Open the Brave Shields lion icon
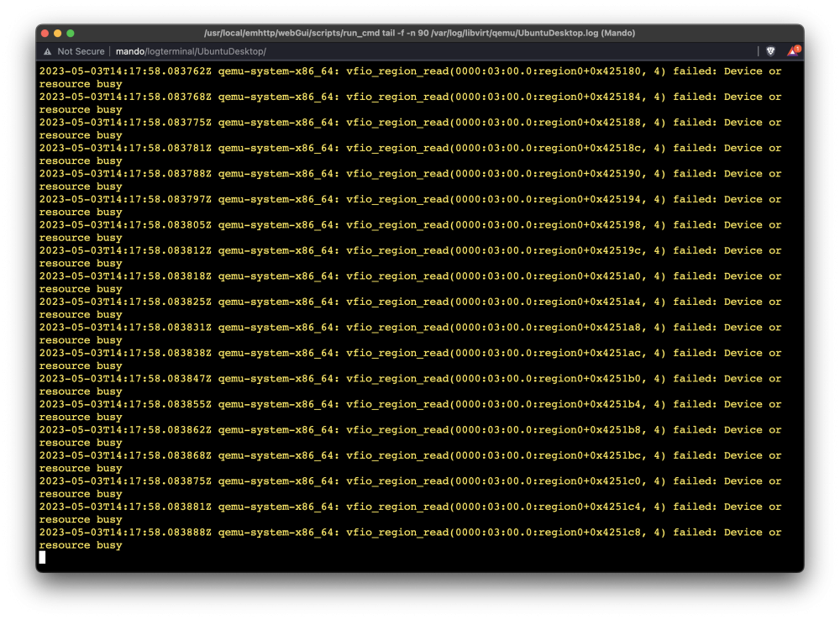The width and height of the screenshot is (840, 620). pyautogui.click(x=770, y=51)
